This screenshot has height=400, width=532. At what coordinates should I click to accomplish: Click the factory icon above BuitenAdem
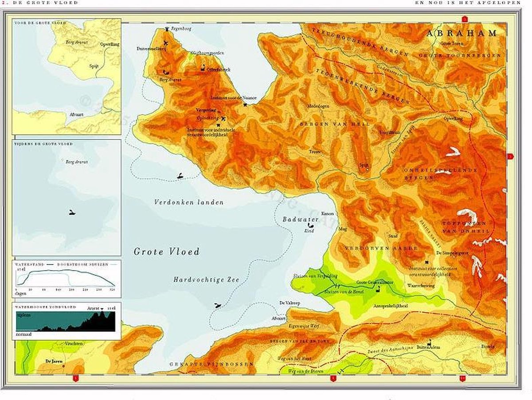click(430, 342)
